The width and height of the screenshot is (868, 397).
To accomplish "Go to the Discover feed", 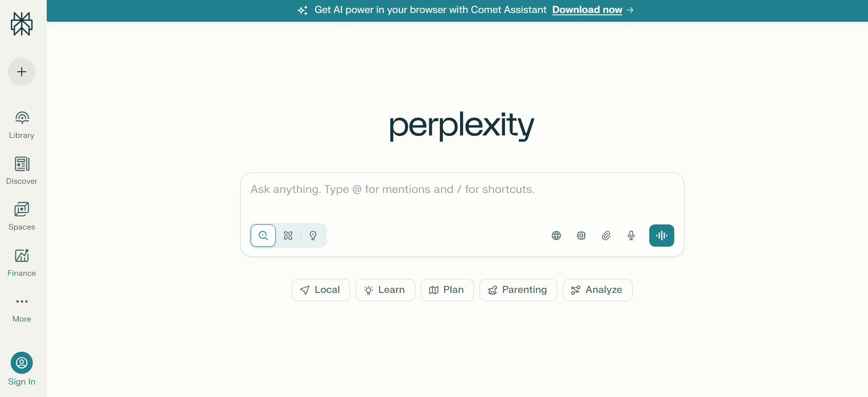I will click(21, 169).
